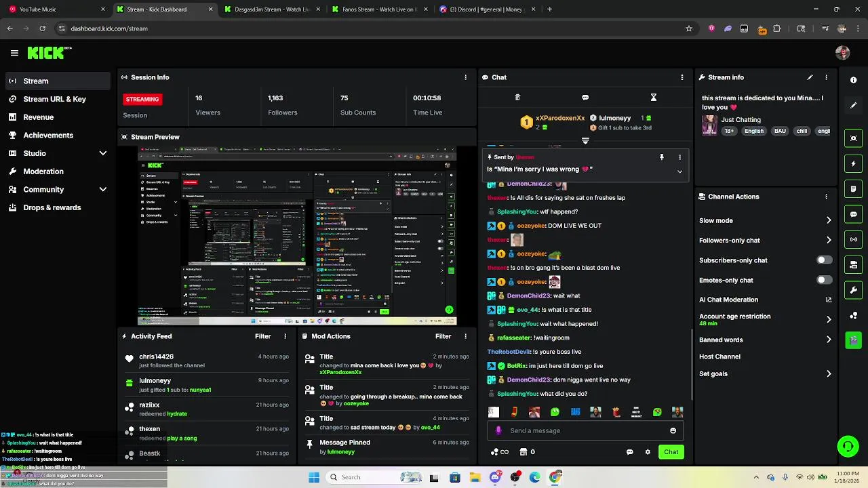Click the shop icon below message box
868x488 pixels.
point(523,452)
